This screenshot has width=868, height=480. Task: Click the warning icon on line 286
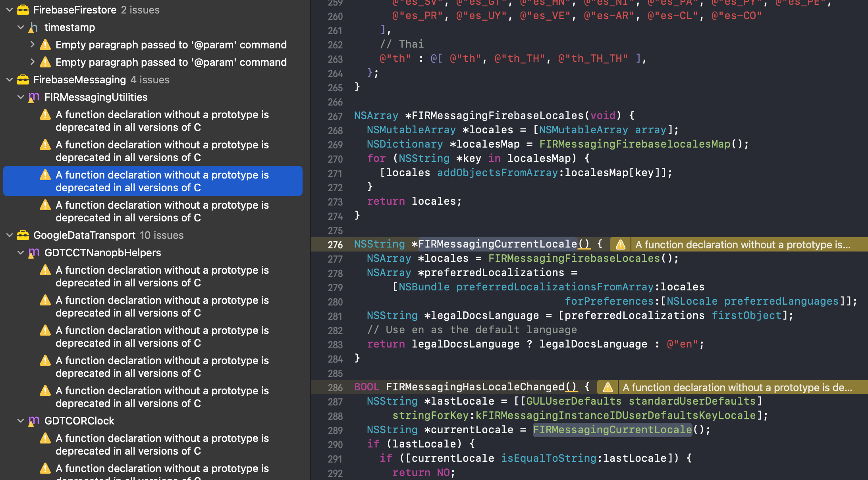[608, 388]
